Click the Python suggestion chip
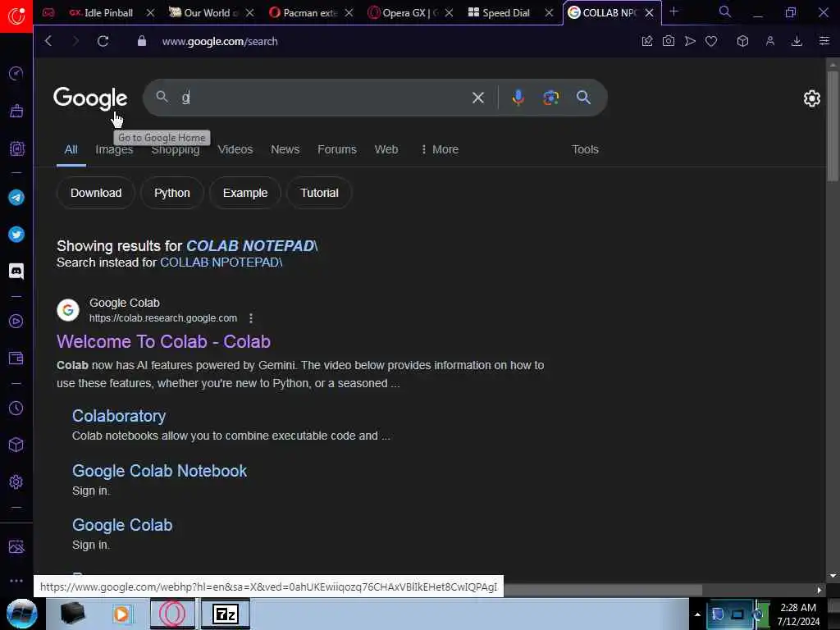840x630 pixels. tap(172, 193)
